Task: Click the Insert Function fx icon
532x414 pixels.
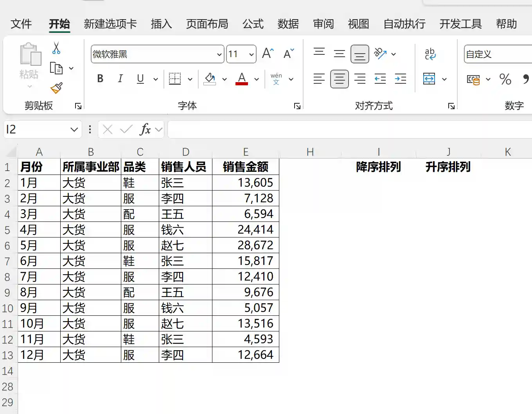Action: click(x=145, y=129)
